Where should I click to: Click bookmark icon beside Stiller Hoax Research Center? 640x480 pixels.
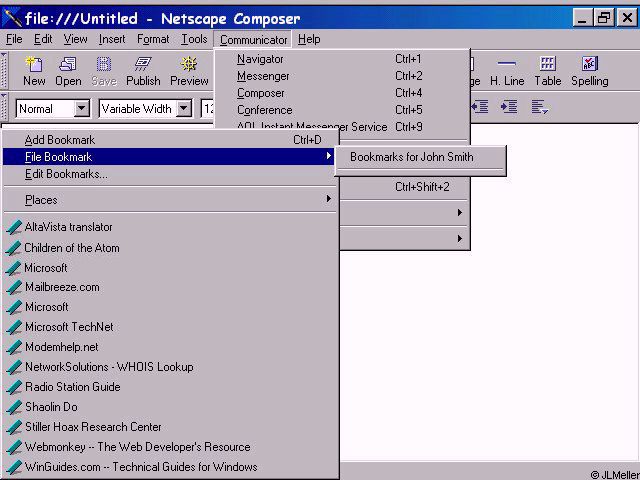coord(14,427)
